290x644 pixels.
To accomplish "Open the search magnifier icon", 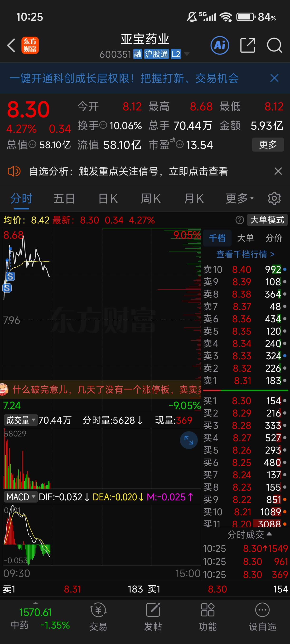I will [x=275, y=45].
